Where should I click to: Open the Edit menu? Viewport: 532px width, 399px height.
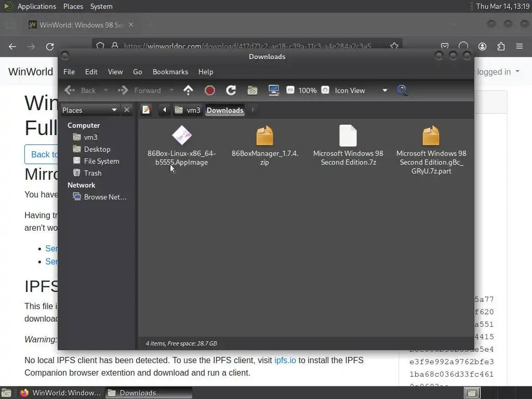click(x=91, y=72)
